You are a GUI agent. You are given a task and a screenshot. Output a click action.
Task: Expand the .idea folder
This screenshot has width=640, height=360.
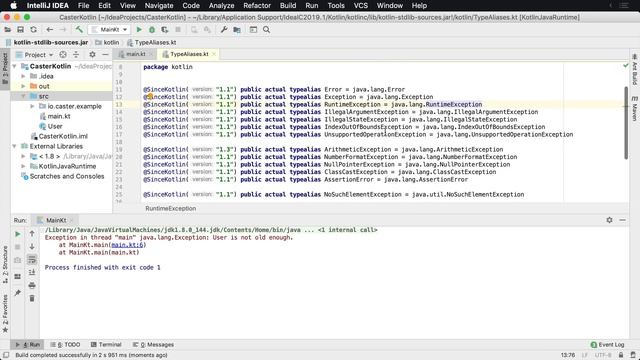pos(23,76)
